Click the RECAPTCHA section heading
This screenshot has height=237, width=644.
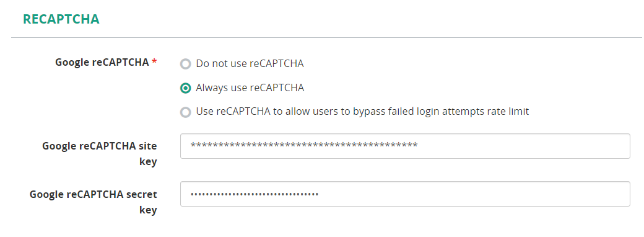coord(61,19)
